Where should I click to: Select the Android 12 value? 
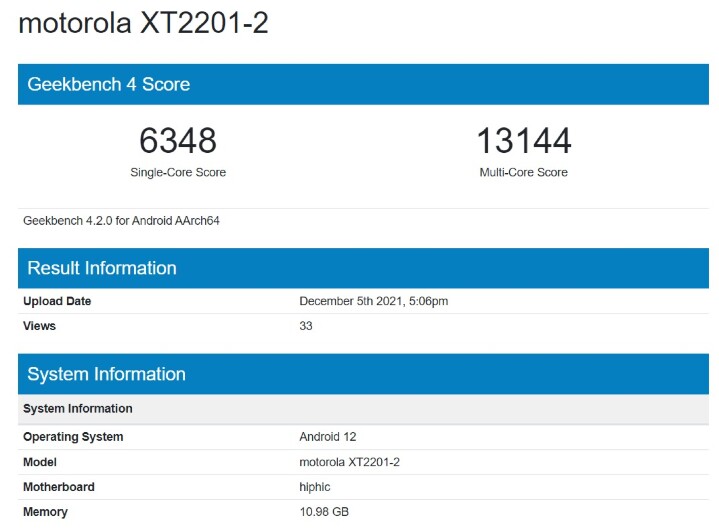click(328, 437)
